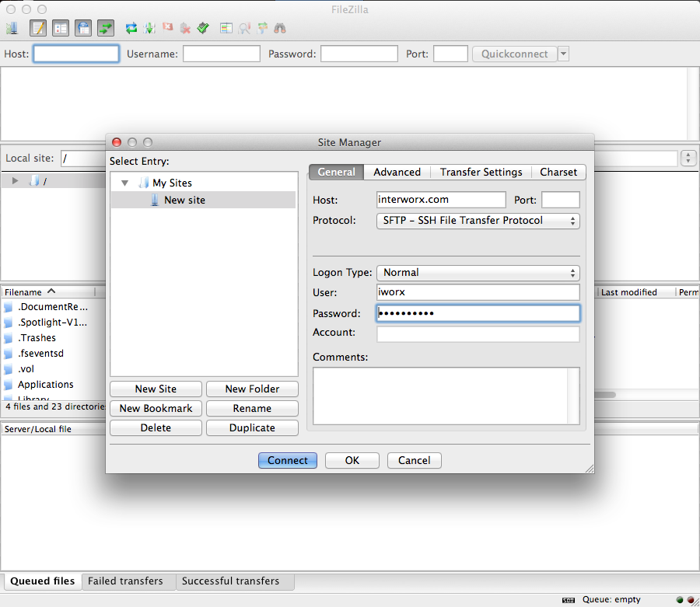Screen dimensions: 700x607
Task: Open the Quickconnect history dropdown arrow
Action: 563,54
